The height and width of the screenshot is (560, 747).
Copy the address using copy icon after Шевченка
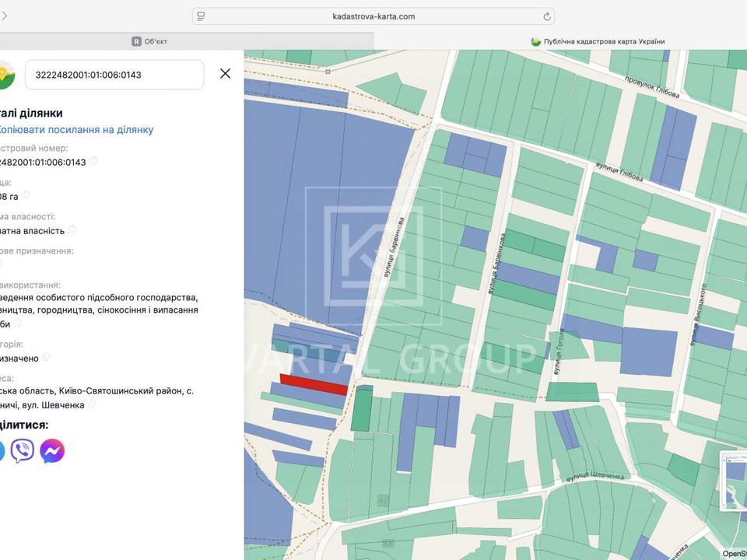pyautogui.click(x=92, y=404)
